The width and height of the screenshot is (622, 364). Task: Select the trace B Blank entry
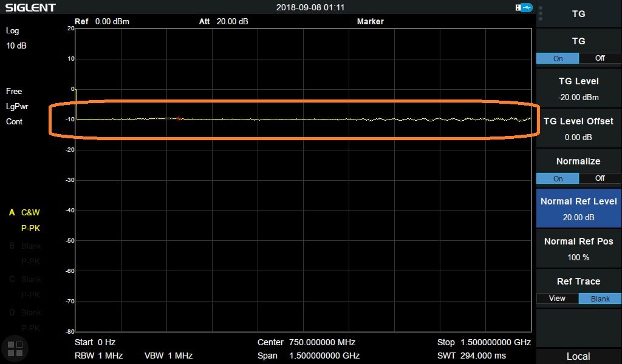(x=31, y=246)
